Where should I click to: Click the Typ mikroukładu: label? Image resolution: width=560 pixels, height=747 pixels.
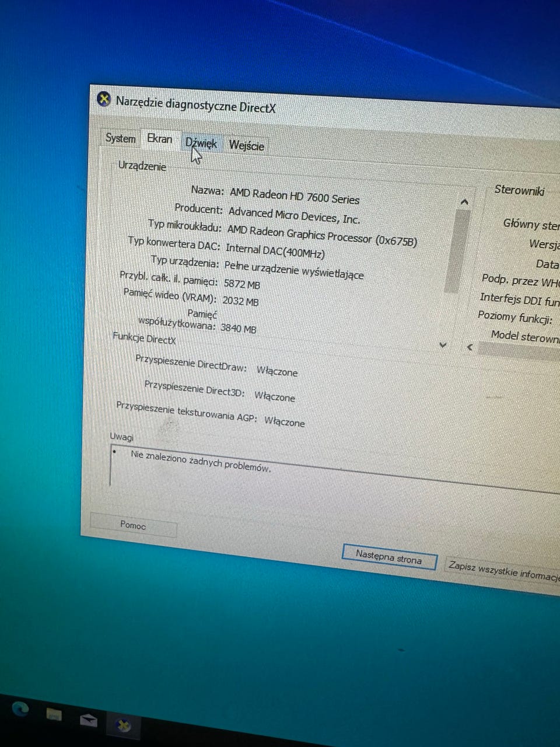[185, 225]
